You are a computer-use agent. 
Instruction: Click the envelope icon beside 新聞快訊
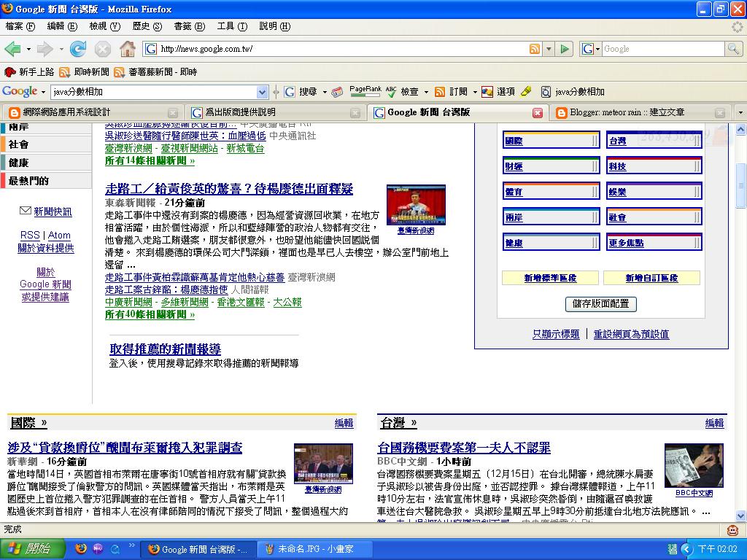tap(26, 211)
